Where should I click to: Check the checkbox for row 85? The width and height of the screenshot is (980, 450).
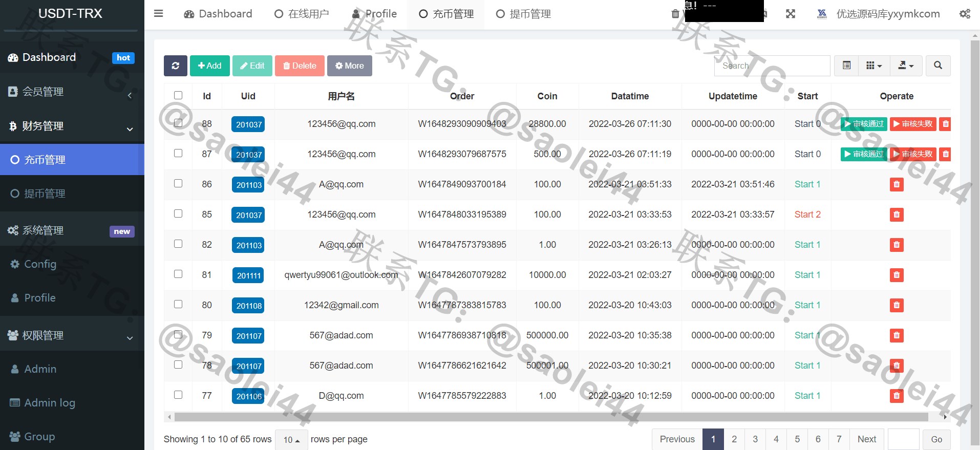click(178, 213)
